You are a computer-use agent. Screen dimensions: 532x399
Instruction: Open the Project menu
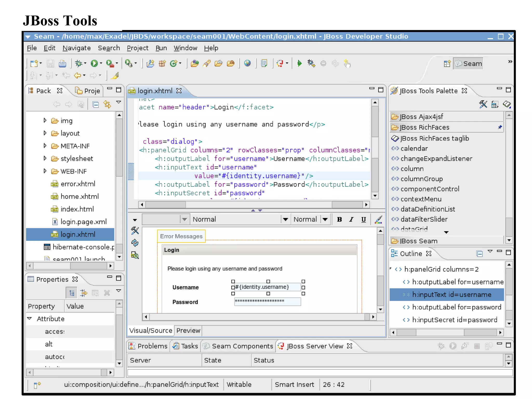(137, 48)
